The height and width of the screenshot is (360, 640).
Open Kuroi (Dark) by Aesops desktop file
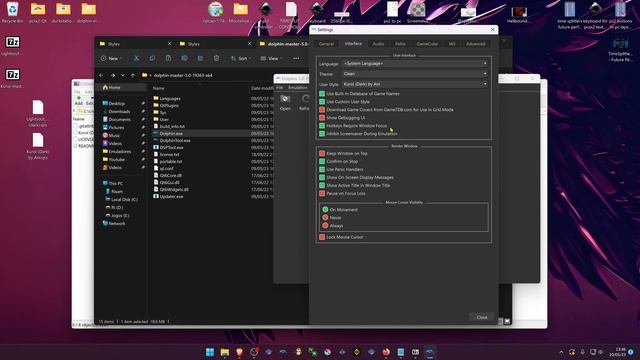click(38, 146)
